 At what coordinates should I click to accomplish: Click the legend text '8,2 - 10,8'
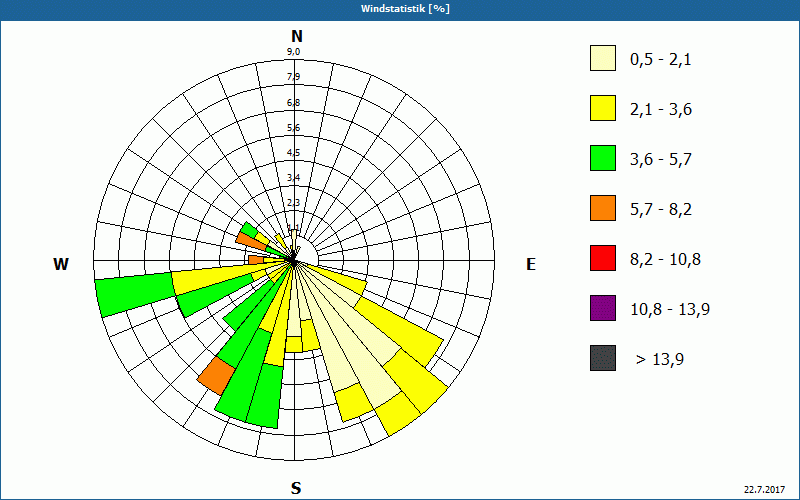[x=665, y=260]
